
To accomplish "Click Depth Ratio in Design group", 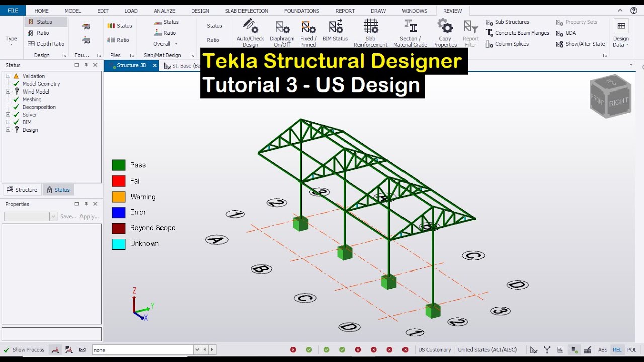I will pyautogui.click(x=46, y=44).
